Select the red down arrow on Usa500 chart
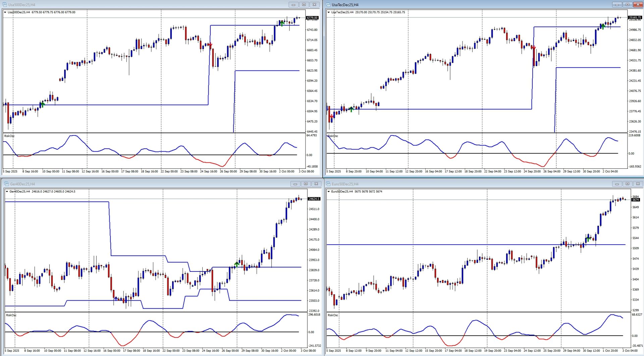 click(x=210, y=45)
